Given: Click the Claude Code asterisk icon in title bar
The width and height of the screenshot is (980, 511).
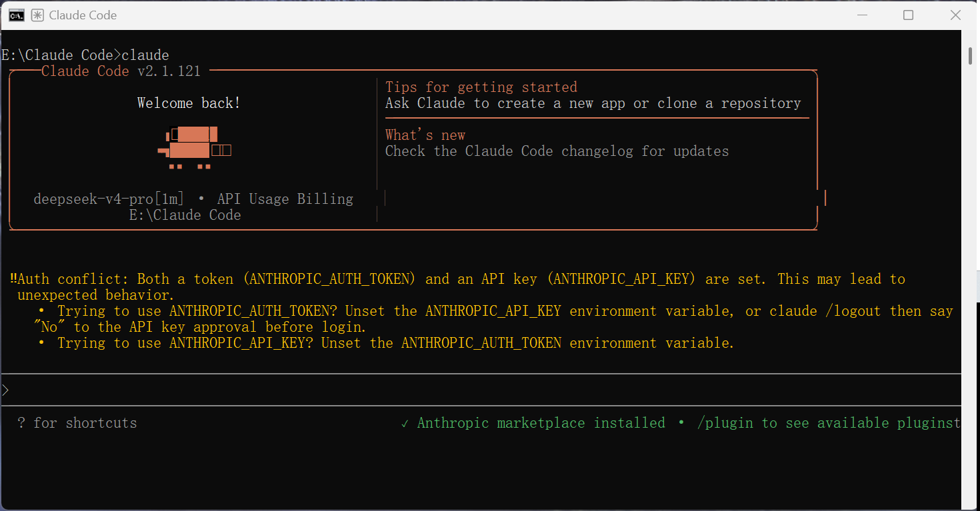Looking at the screenshot, I should tap(37, 15).
